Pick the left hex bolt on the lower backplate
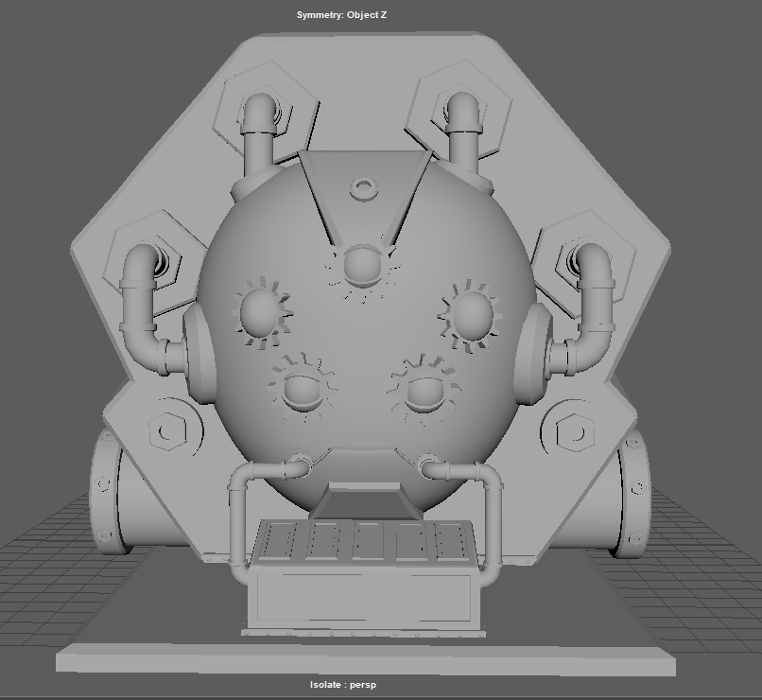 (167, 430)
